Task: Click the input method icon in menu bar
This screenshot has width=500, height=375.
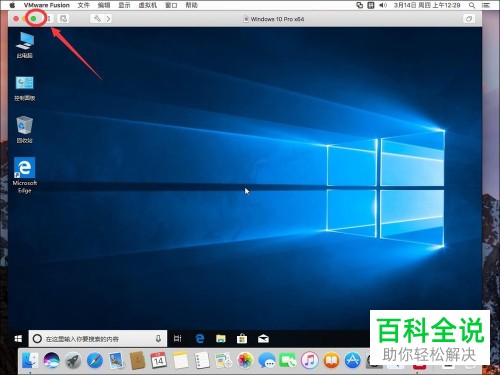Action: pos(371,5)
